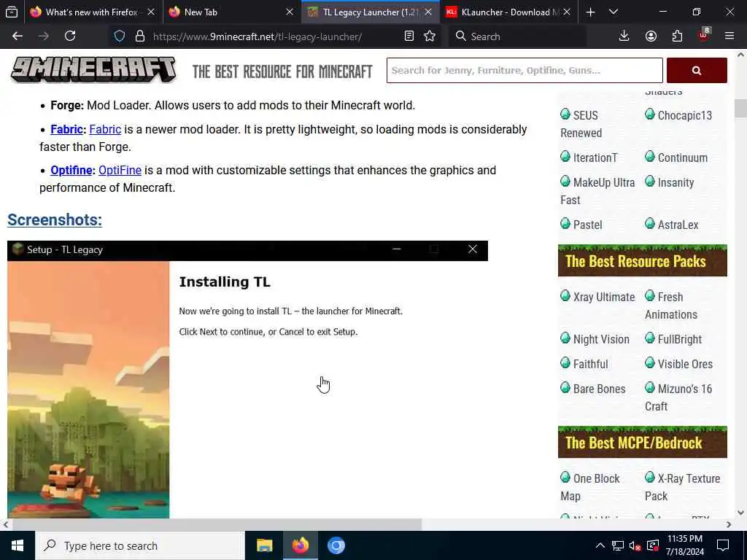Open Firefox View in the tab bar
747x560 pixels.
pos(12,12)
